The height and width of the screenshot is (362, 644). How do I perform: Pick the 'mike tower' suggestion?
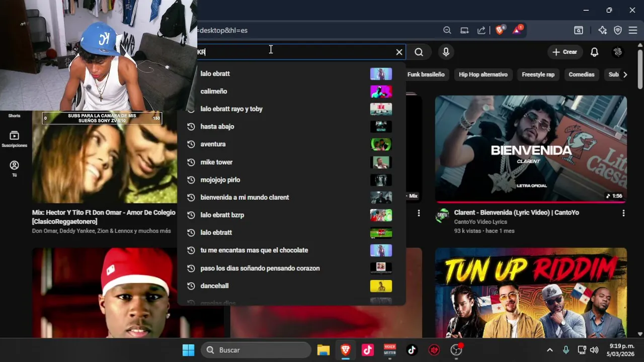tap(292, 162)
